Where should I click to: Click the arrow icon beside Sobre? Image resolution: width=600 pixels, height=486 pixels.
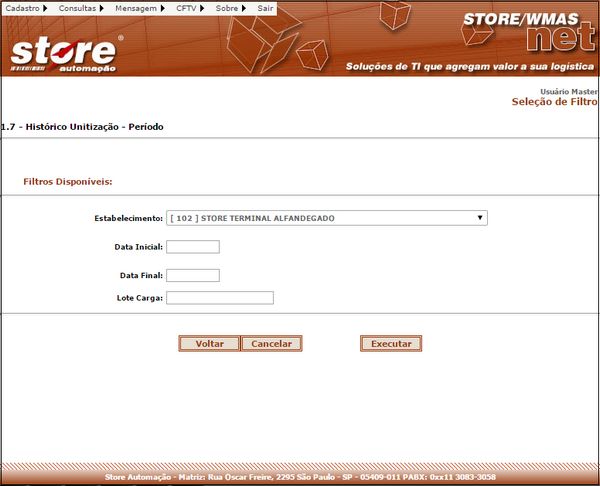point(244,8)
